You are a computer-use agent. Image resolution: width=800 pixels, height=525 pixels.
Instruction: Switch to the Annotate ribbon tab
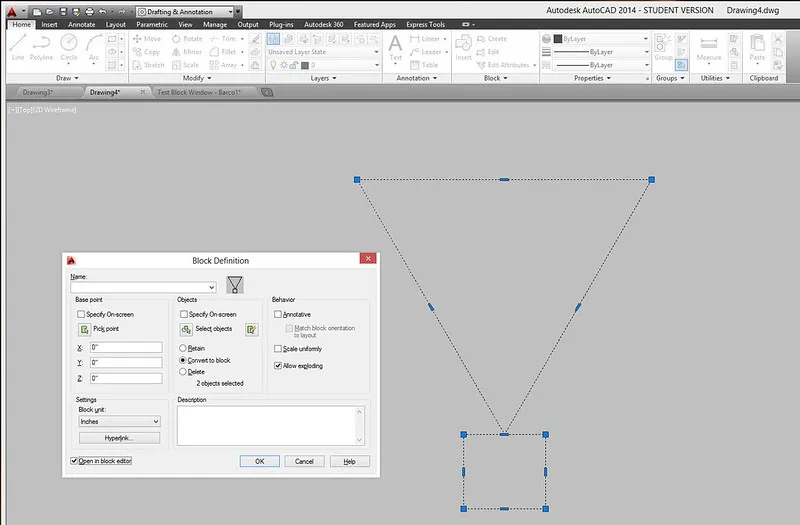pos(81,24)
